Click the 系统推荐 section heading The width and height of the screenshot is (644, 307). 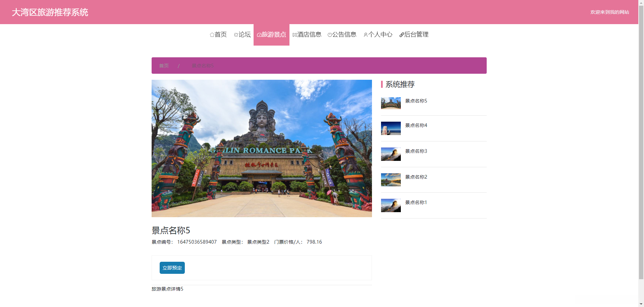(400, 84)
